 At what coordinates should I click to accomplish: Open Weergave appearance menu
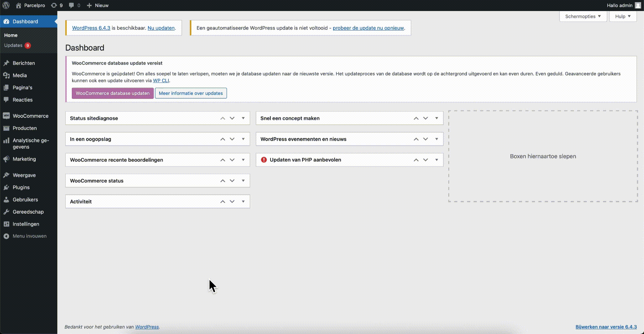point(28,175)
